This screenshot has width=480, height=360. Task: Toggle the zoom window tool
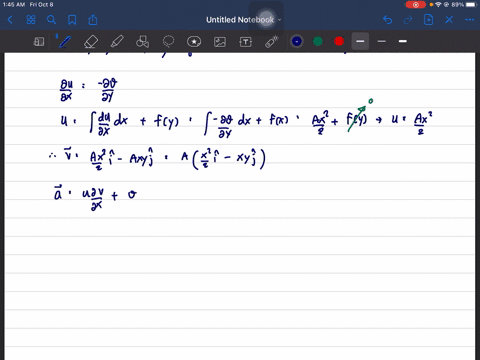pyautogui.click(x=39, y=42)
